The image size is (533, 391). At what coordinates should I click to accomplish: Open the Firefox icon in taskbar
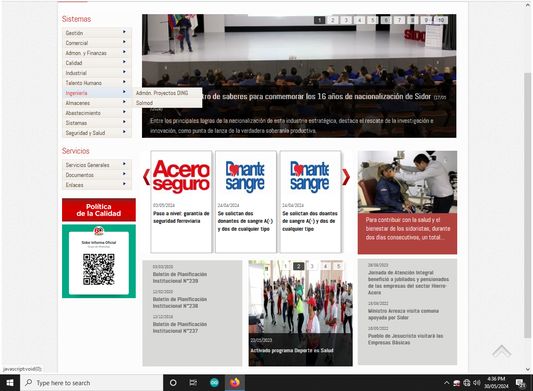click(x=235, y=383)
